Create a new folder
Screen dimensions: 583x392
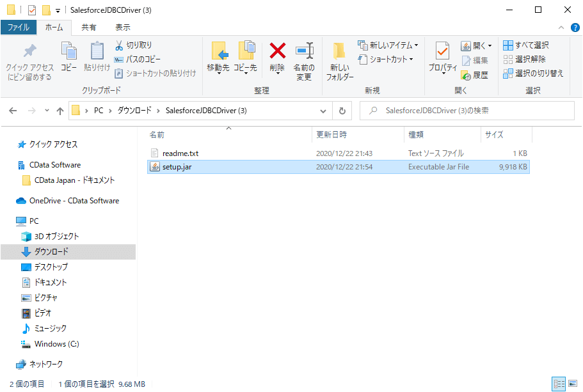point(339,61)
